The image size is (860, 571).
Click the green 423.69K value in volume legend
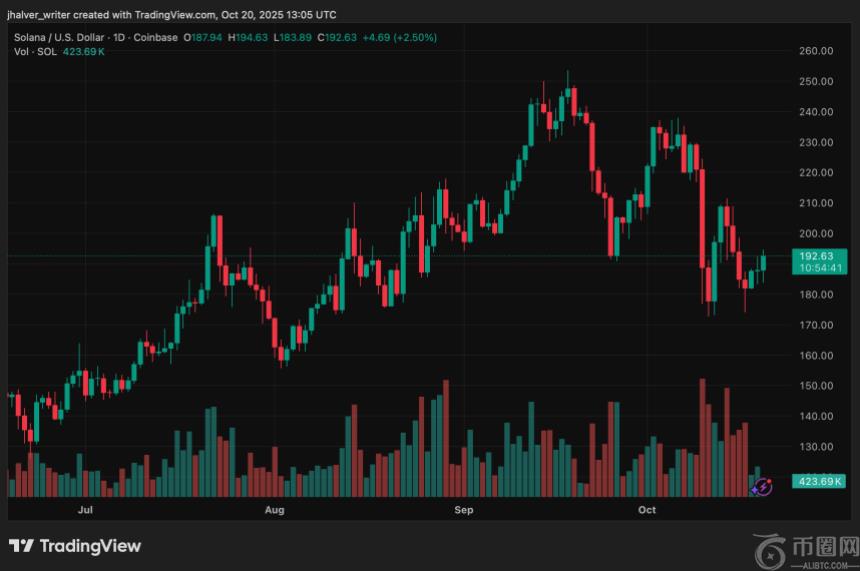pos(85,51)
